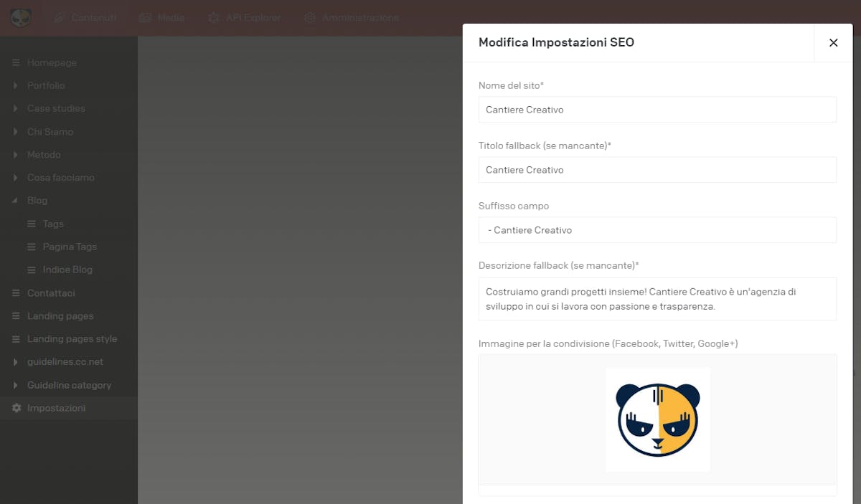
Task: Select the Landing pages style item
Action: tap(69, 339)
